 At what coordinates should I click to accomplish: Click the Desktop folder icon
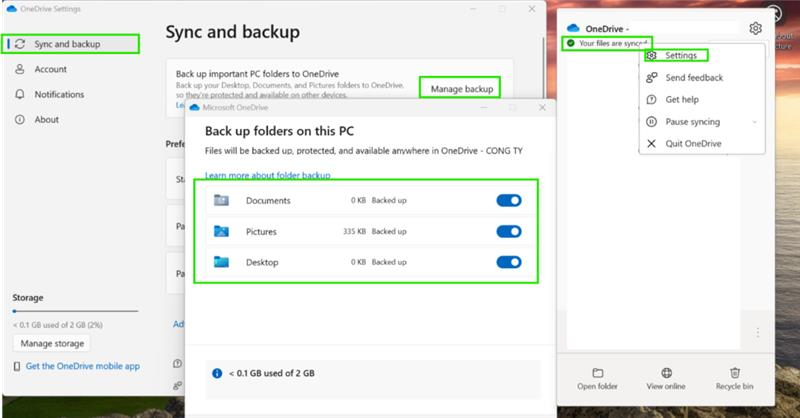tap(221, 262)
